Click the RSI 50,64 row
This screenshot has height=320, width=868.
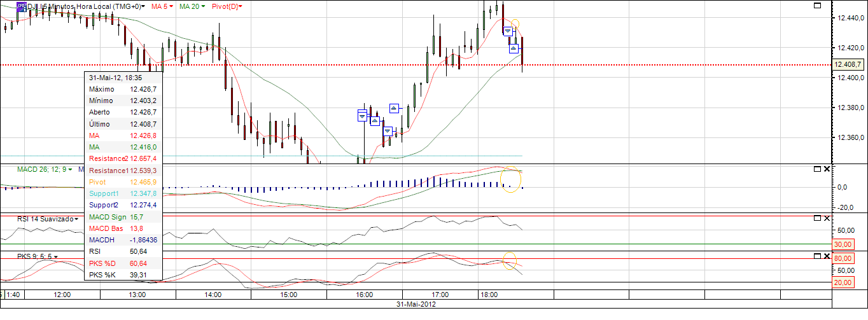123,251
